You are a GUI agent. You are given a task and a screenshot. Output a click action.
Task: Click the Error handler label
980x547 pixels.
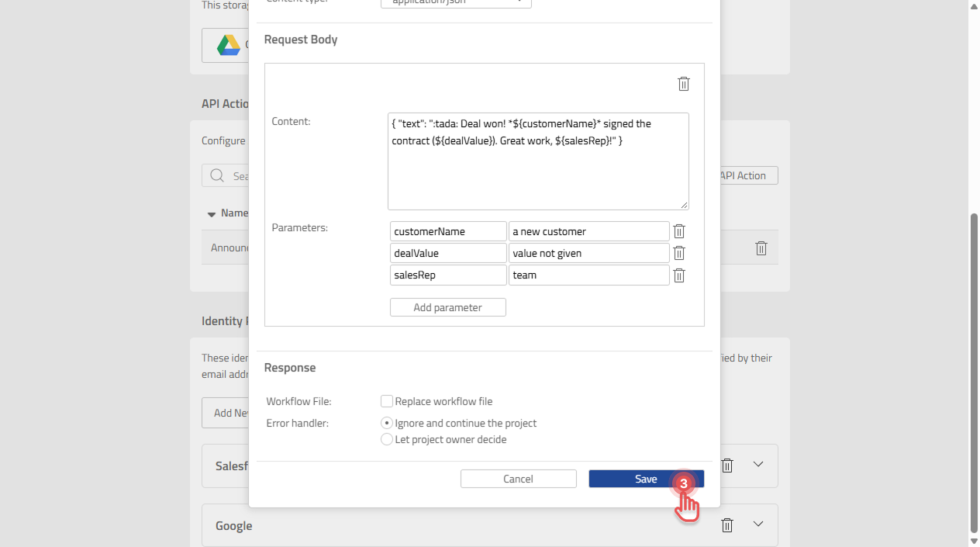click(298, 423)
